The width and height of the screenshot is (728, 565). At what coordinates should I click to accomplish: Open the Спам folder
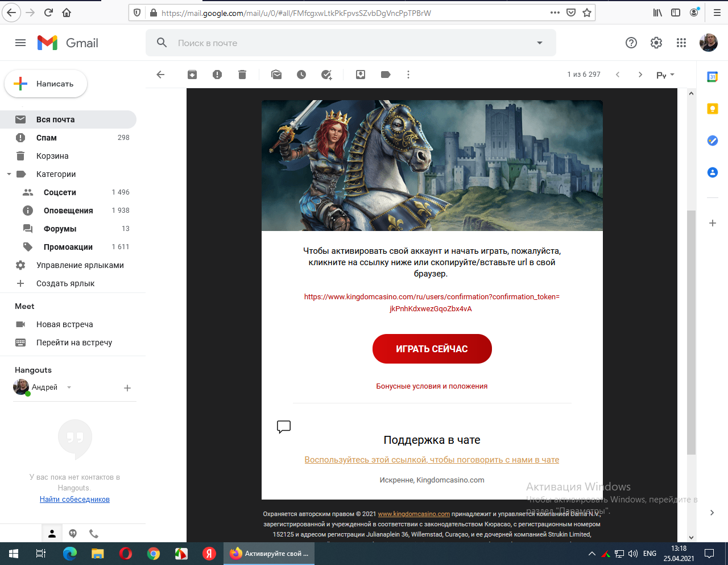tap(68, 138)
